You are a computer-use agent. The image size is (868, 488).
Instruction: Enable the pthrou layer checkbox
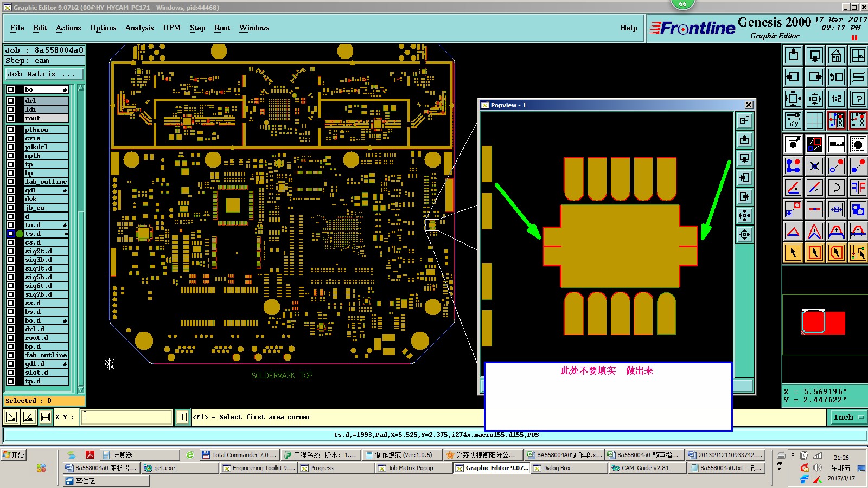(x=11, y=130)
